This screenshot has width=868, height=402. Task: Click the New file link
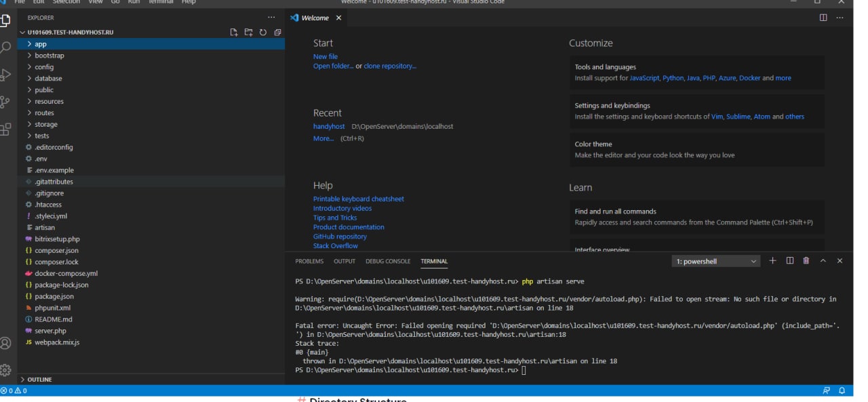(325, 57)
